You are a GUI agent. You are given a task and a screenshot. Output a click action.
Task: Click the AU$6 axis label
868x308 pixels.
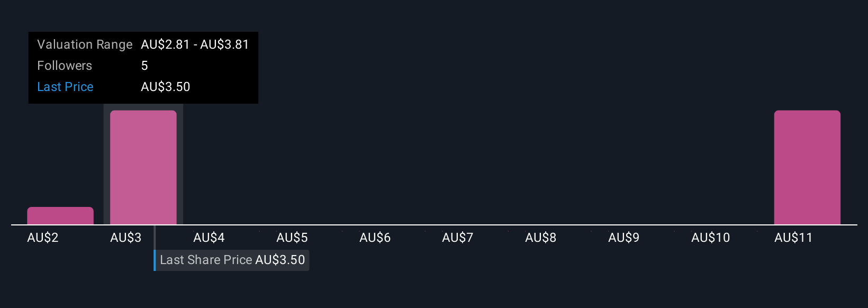click(x=375, y=238)
